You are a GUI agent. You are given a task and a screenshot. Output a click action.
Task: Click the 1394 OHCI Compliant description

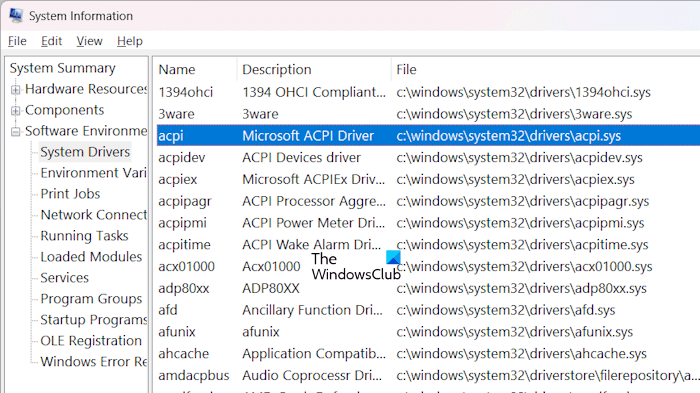tap(314, 92)
